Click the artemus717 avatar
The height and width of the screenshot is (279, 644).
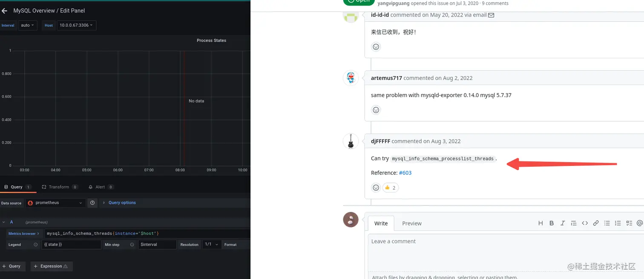pyautogui.click(x=351, y=78)
